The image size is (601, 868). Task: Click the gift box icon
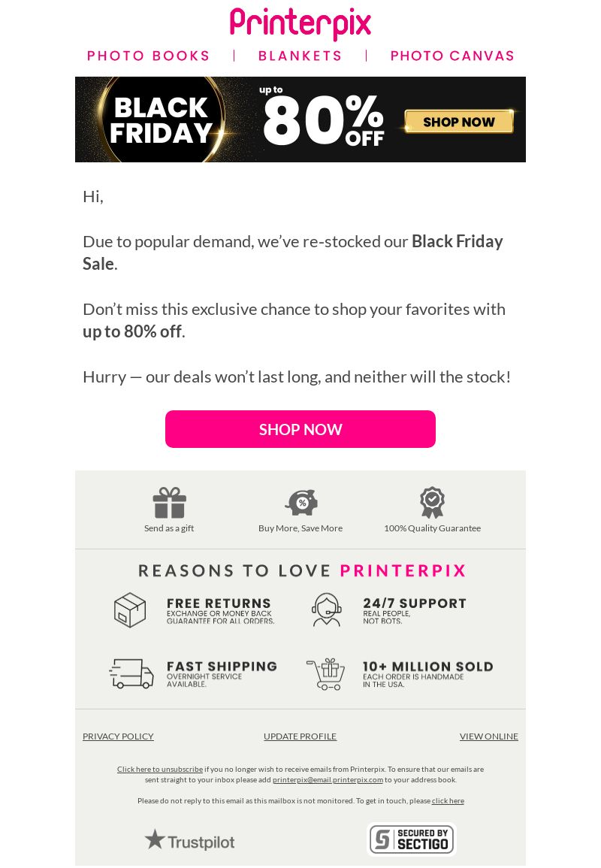pos(169,503)
